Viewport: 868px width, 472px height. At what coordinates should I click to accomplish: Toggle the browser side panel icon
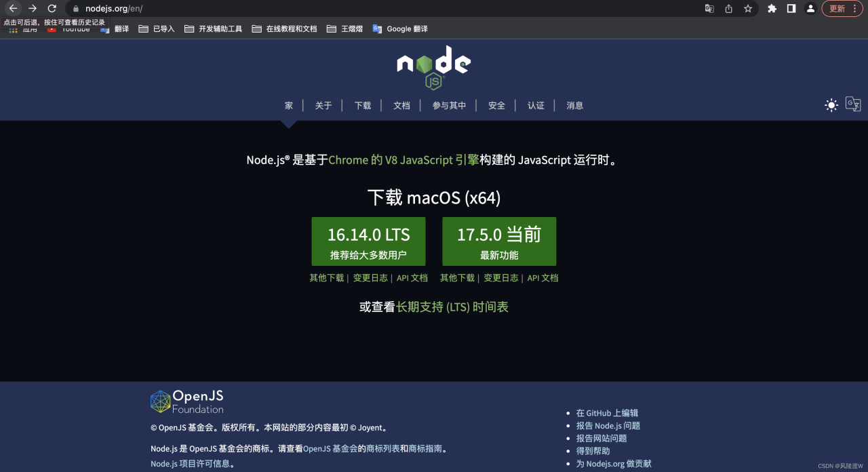point(791,8)
